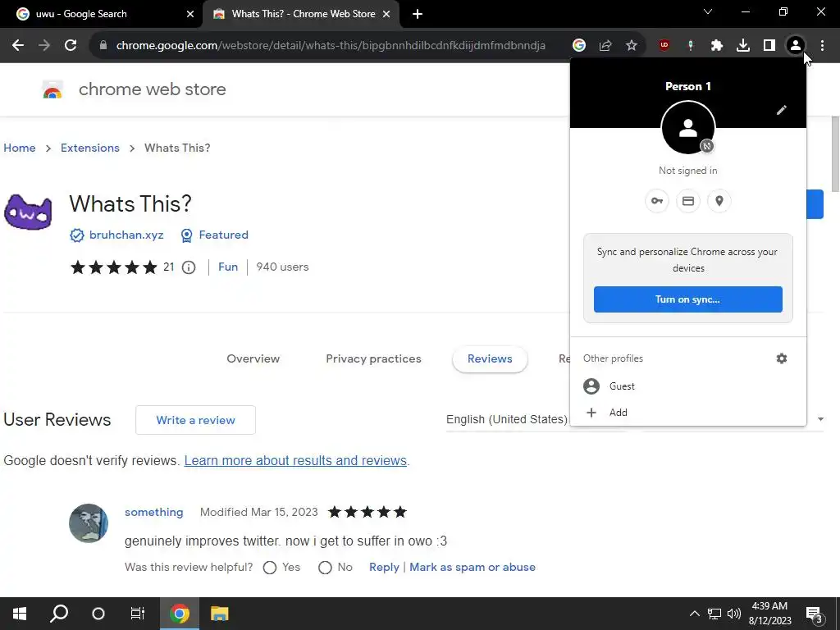This screenshot has width=840, height=630.
Task: Click the reviewer's avatar thumbnail
Action: pyautogui.click(x=89, y=523)
